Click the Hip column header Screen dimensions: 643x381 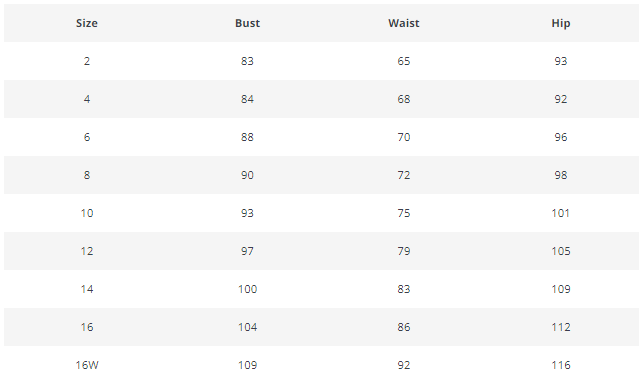pyautogui.click(x=561, y=23)
